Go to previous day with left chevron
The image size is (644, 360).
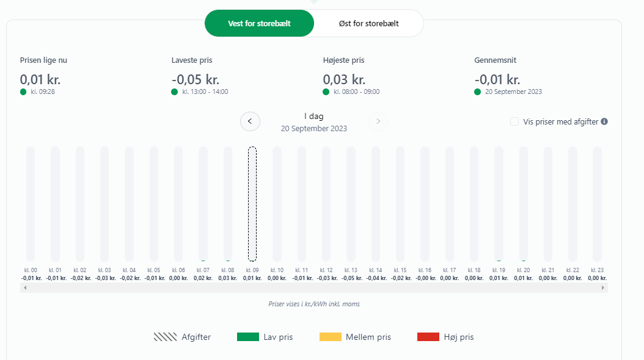(250, 121)
